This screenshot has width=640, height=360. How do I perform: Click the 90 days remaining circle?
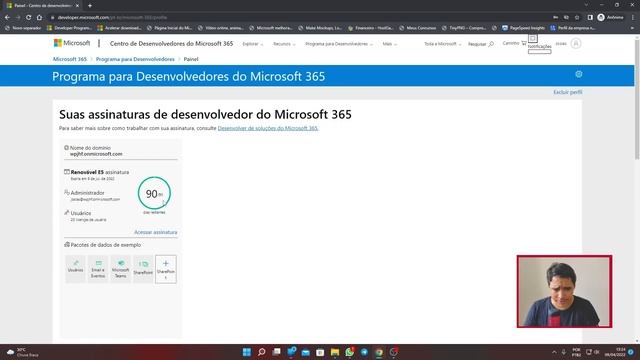click(154, 193)
